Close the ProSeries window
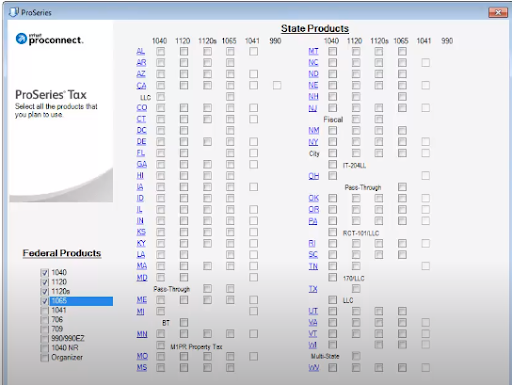The image size is (512, 385). click(498, 12)
